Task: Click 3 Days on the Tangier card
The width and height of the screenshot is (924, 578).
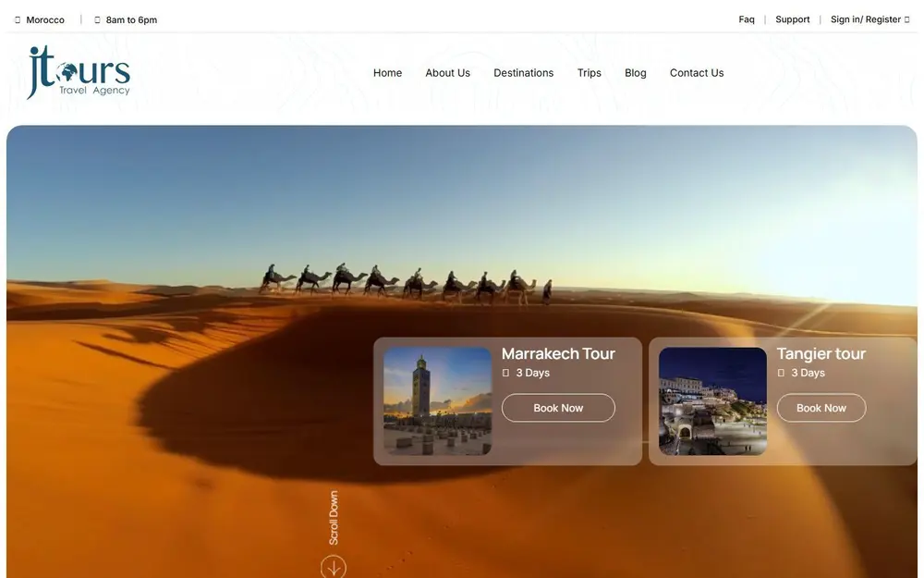Action: [808, 373]
